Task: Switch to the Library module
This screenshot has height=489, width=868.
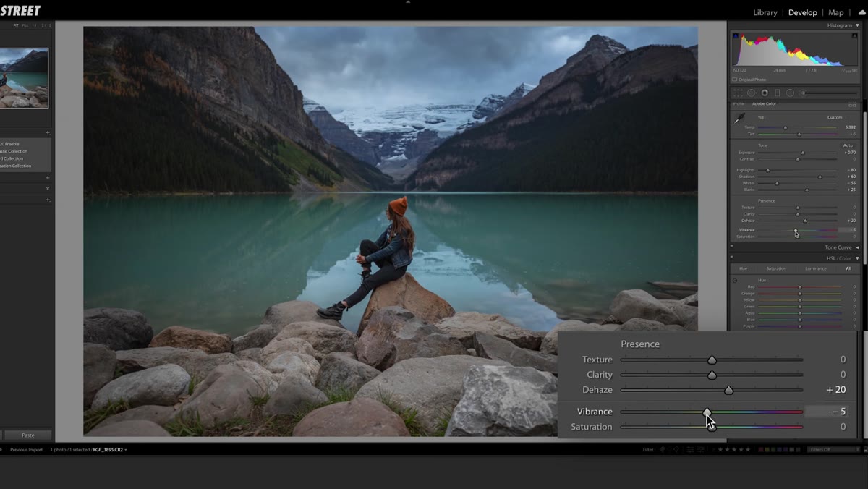Action: tap(765, 12)
